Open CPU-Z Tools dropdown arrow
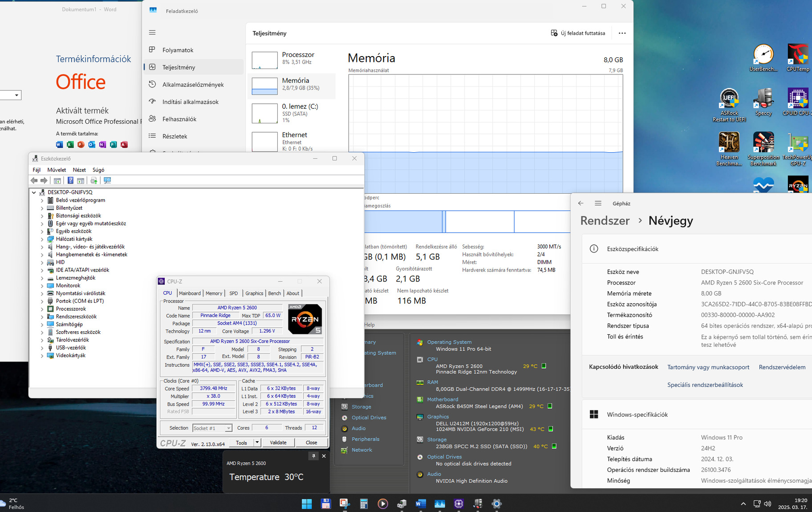 click(257, 443)
